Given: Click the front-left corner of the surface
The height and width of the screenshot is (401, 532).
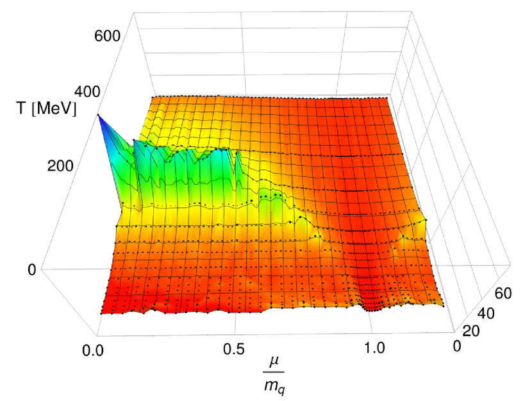Looking at the screenshot, I should (x=103, y=312).
